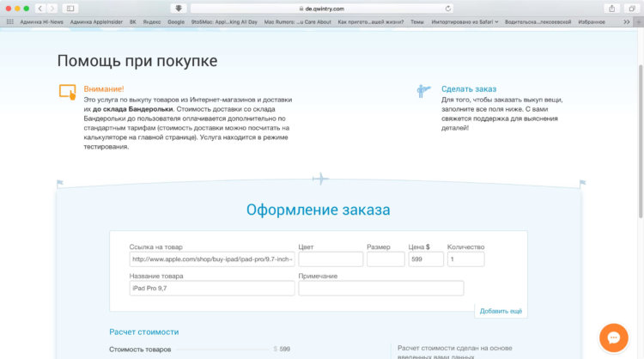Screen dimensions: 644x359
Task: Go forward with Safari's forward arrow
Action: point(52,9)
